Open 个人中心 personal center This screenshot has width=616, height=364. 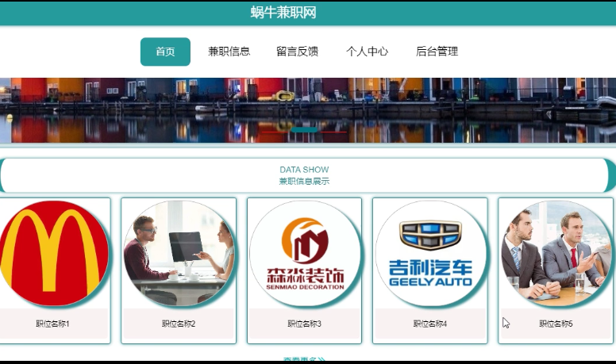pos(367,52)
